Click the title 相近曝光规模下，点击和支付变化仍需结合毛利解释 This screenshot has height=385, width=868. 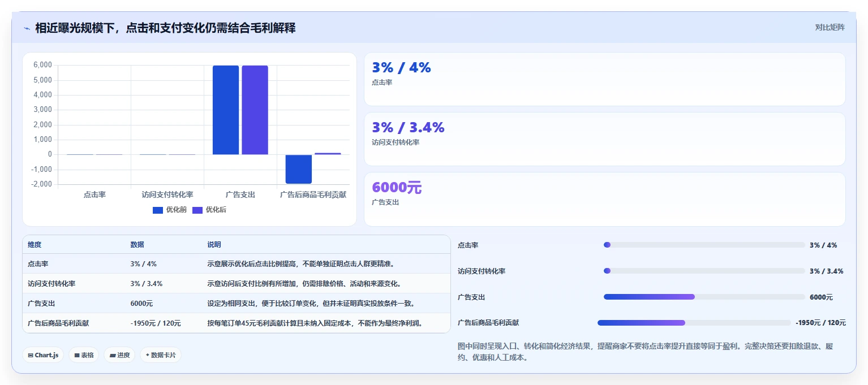165,28
